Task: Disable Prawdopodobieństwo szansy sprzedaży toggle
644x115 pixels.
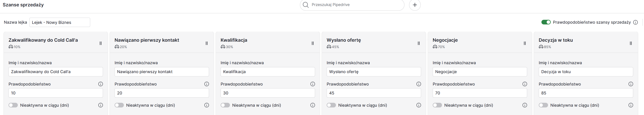Action: 546,22
